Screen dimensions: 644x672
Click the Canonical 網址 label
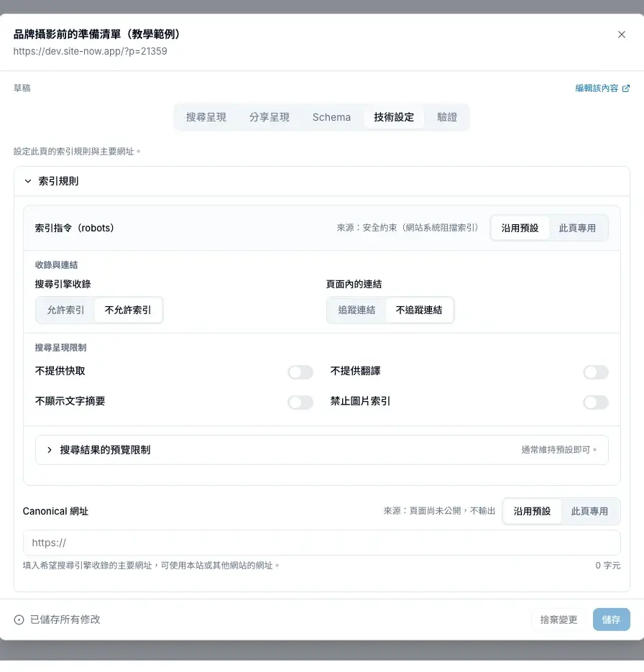(x=55, y=511)
